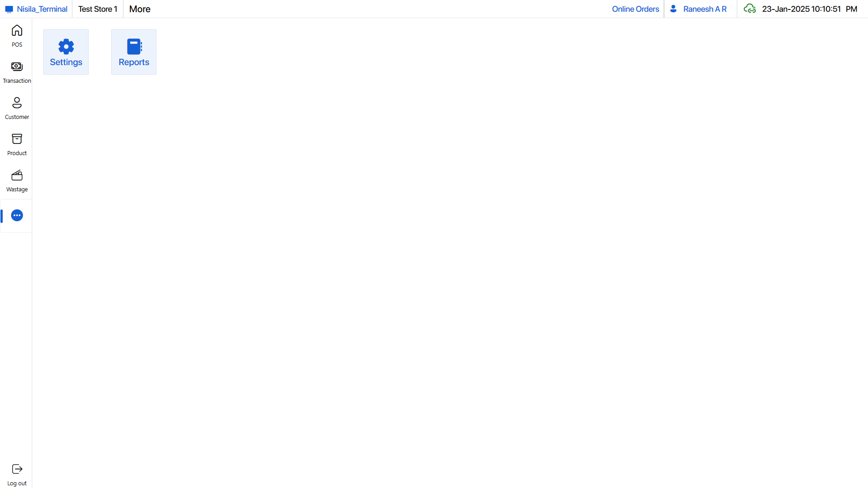The height and width of the screenshot is (488, 868).
Task: Click the Raneesh A R username
Action: click(x=705, y=9)
